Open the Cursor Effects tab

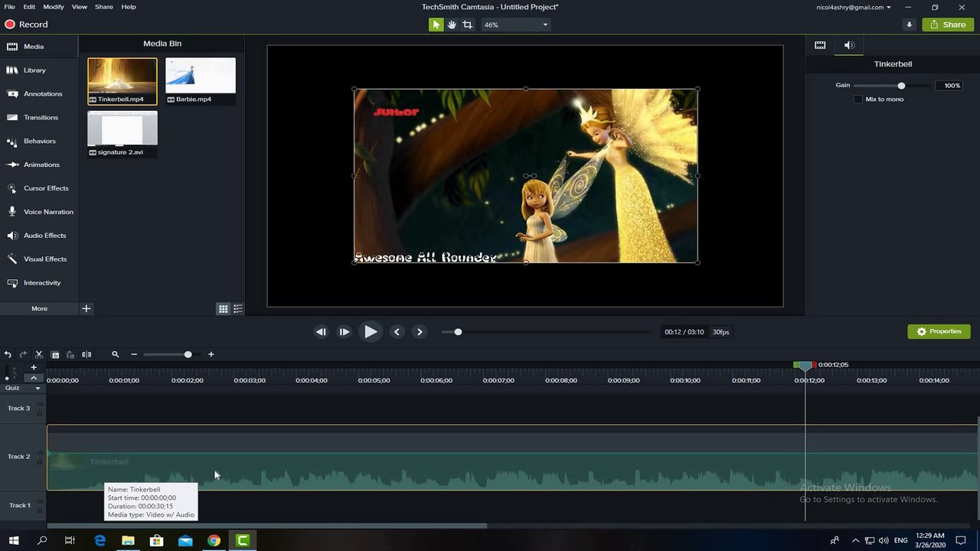[x=39, y=188]
